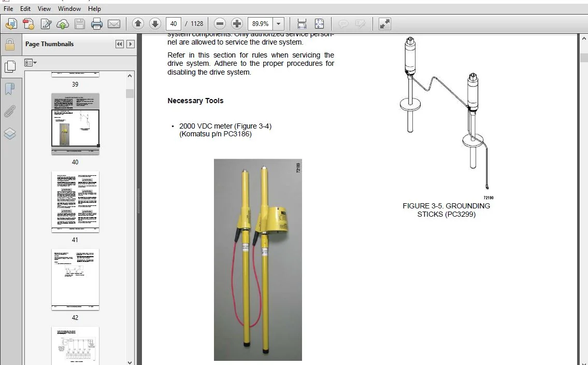Image resolution: width=588 pixels, height=365 pixels.
Task: Click the yellow VDC meter photo
Action: 258,260
